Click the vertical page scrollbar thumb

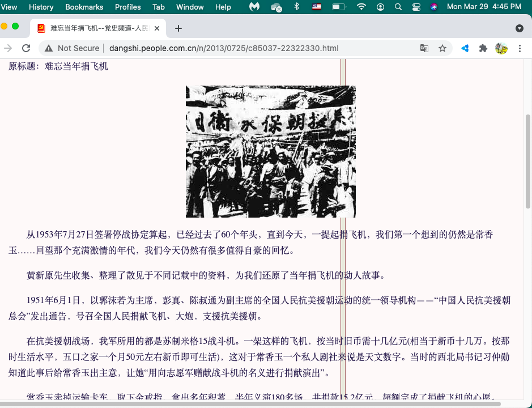click(528, 159)
